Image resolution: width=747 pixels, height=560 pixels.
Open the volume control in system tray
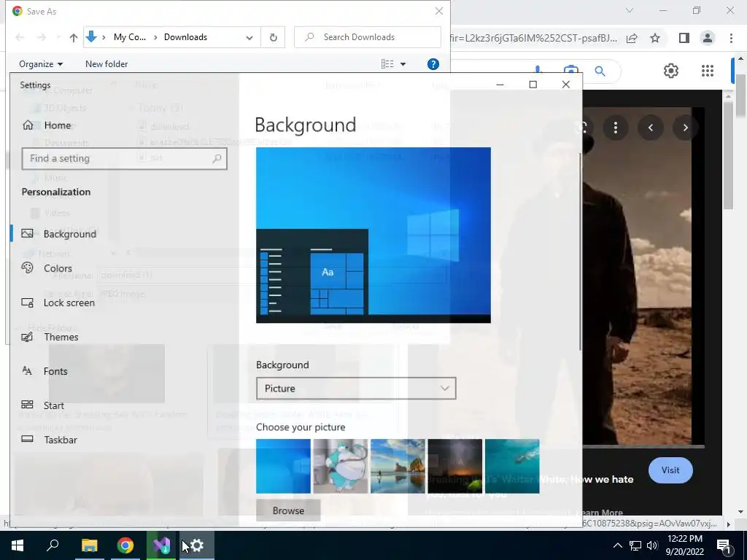click(652, 545)
